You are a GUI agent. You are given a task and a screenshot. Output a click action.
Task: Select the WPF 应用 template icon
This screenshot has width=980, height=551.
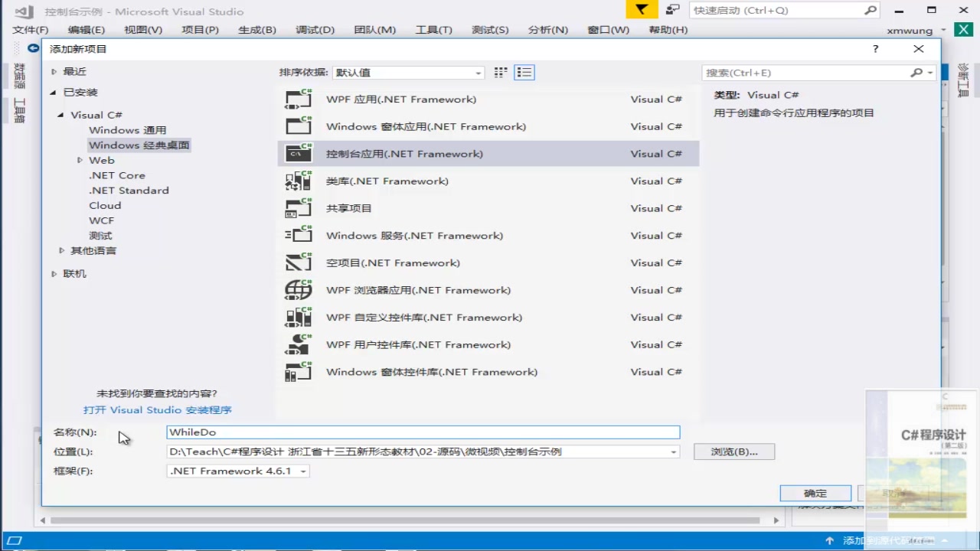tap(299, 99)
